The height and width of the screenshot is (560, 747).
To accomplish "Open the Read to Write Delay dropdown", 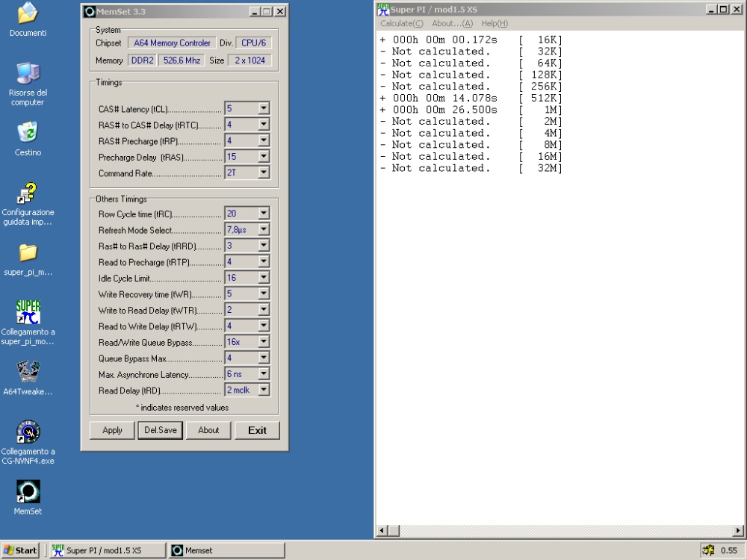I will (x=264, y=326).
